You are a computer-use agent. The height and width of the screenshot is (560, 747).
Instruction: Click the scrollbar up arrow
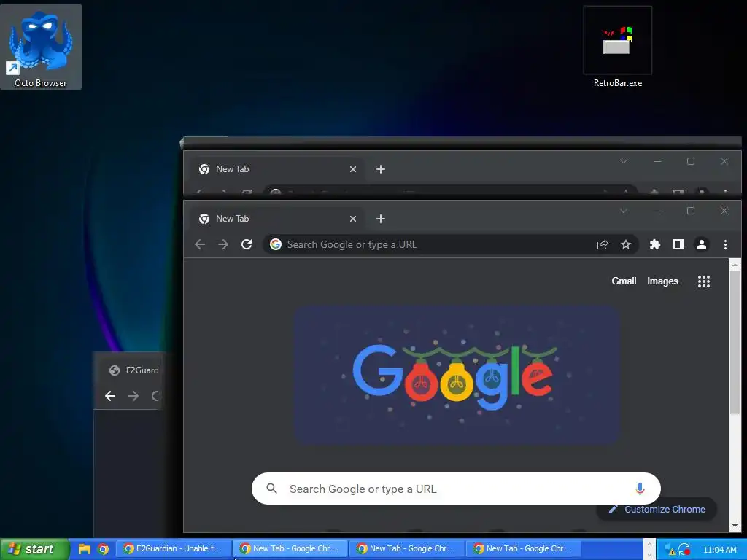tap(734, 264)
